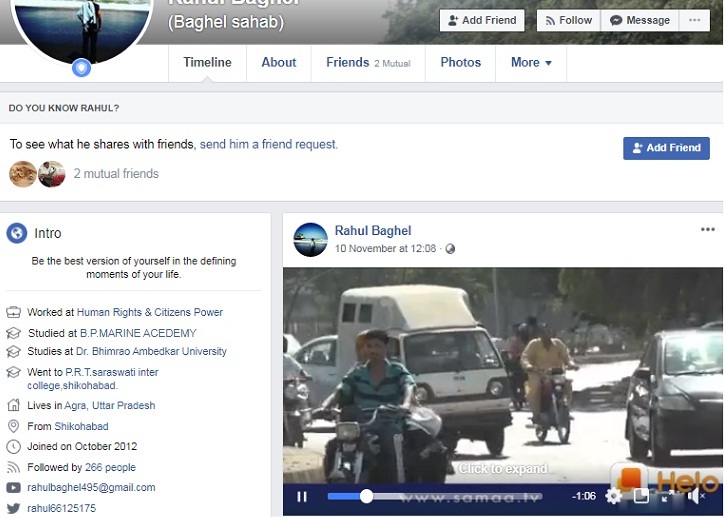
Task: Click the location pin icon beside From
Action: [13, 426]
